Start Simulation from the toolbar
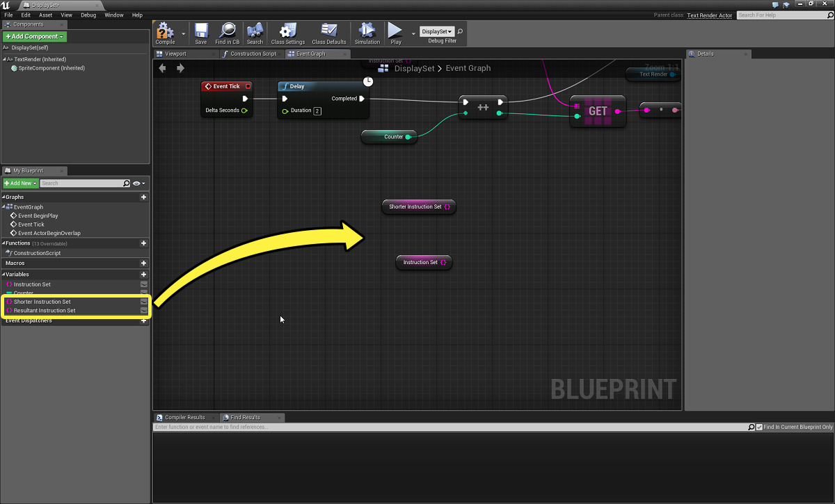 pos(367,32)
